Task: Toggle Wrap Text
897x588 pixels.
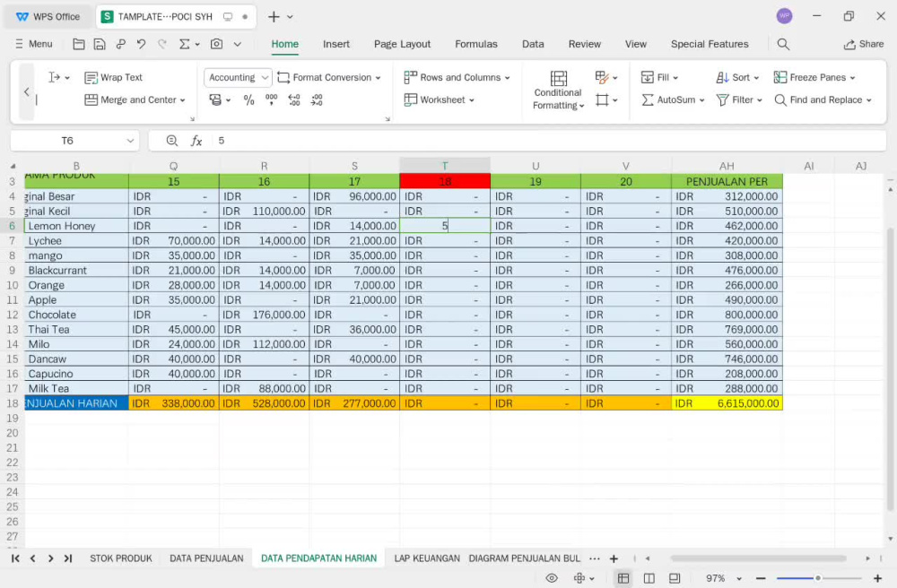Action: (113, 77)
